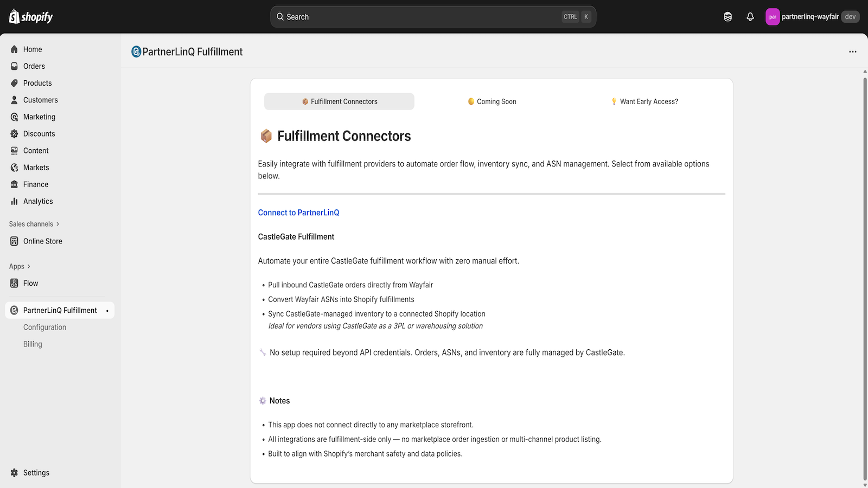Open the Flow app icon

[15, 283]
